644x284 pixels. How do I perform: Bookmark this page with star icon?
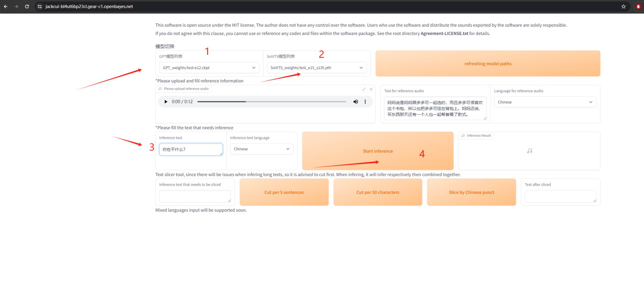pyautogui.click(x=623, y=6)
